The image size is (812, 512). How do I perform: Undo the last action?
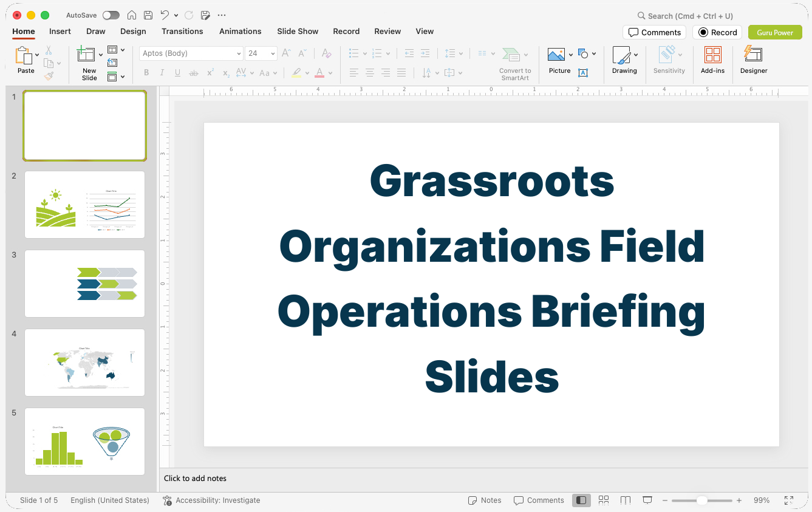pyautogui.click(x=165, y=15)
